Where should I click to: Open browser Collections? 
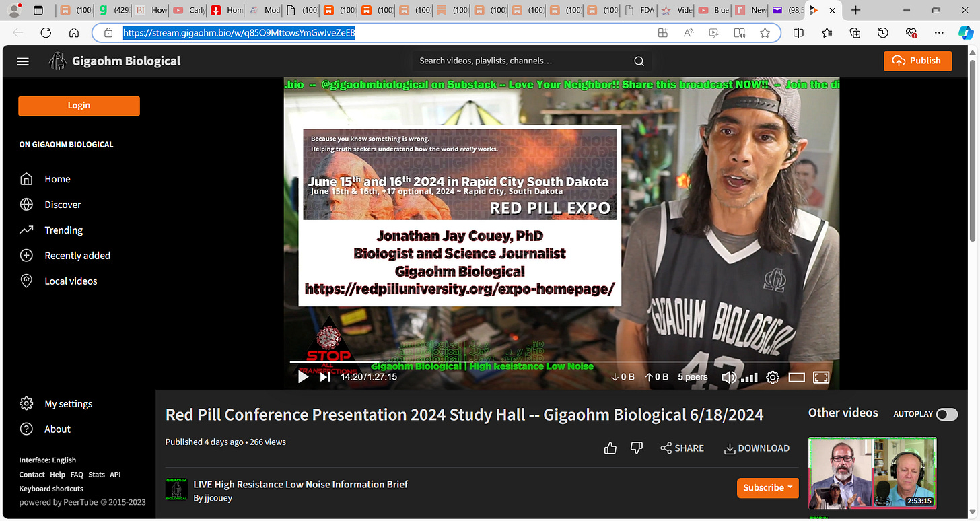coord(855,32)
